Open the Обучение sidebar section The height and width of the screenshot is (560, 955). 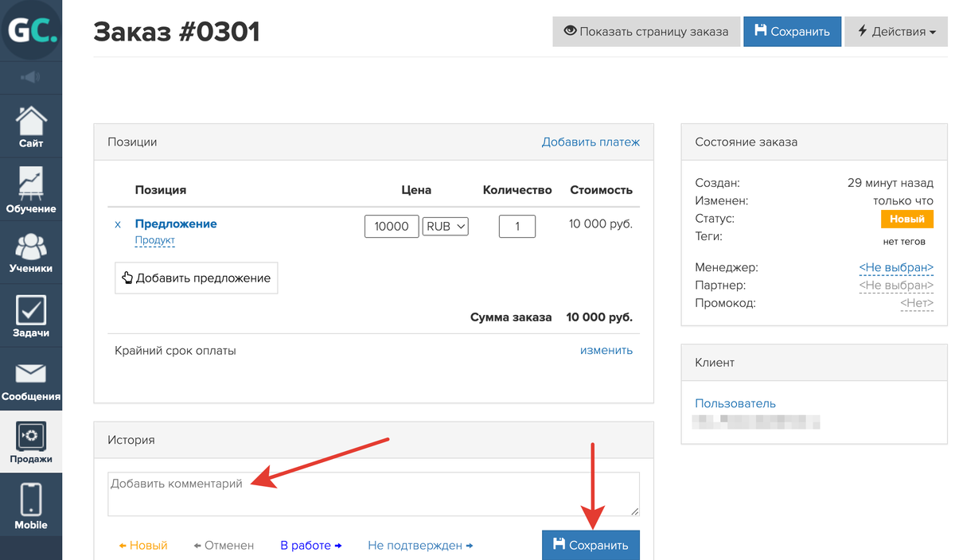click(x=31, y=189)
